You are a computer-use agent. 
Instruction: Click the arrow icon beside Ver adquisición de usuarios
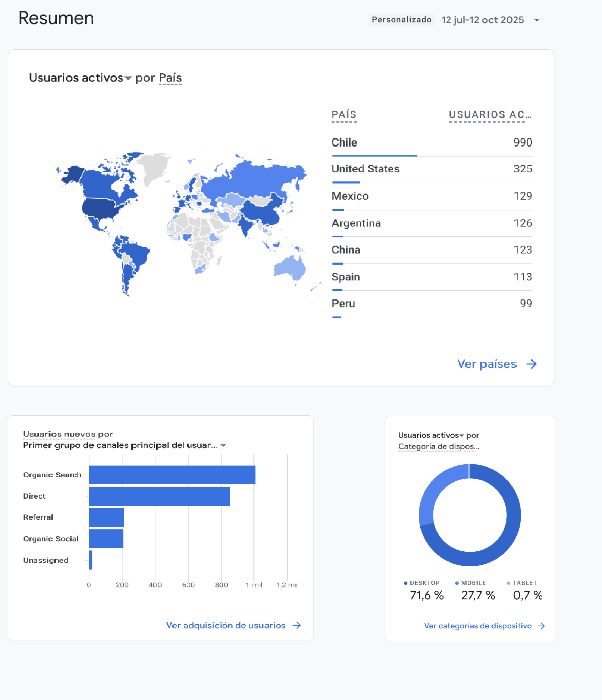pos(297,625)
